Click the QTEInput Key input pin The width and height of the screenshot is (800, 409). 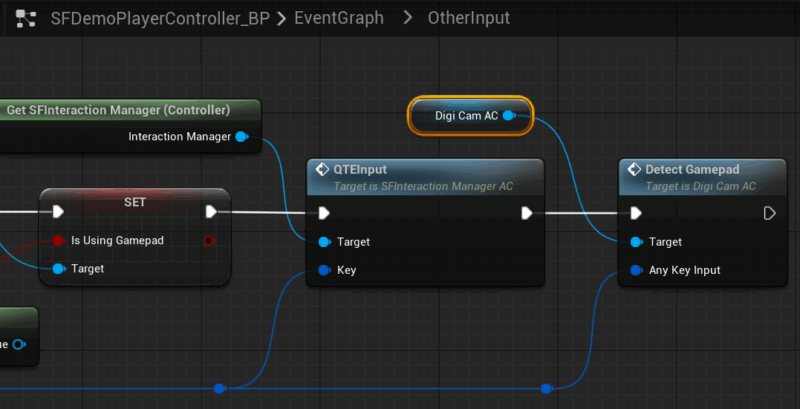tap(323, 270)
